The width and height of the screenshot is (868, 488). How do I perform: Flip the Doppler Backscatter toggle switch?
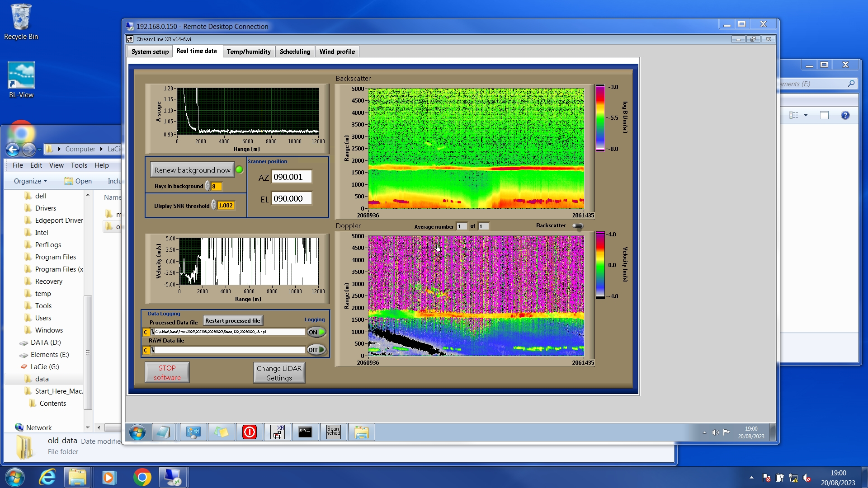577,226
